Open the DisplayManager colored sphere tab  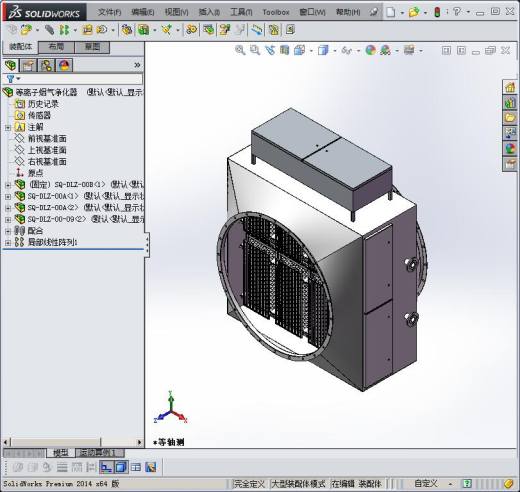[x=64, y=65]
